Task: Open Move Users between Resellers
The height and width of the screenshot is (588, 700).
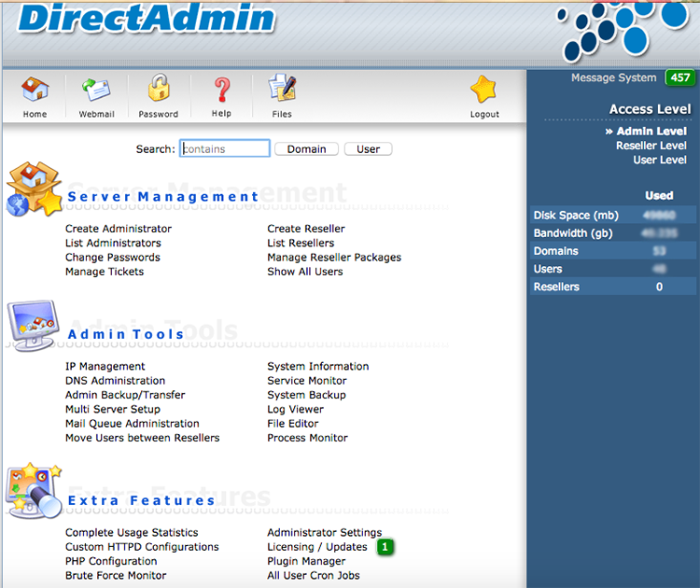Action: [x=143, y=438]
